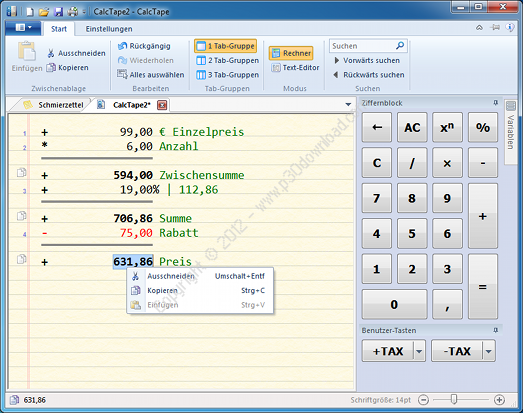Click Kopieren in the ribbon
Viewport: 523px width, 413px height.
[68, 68]
